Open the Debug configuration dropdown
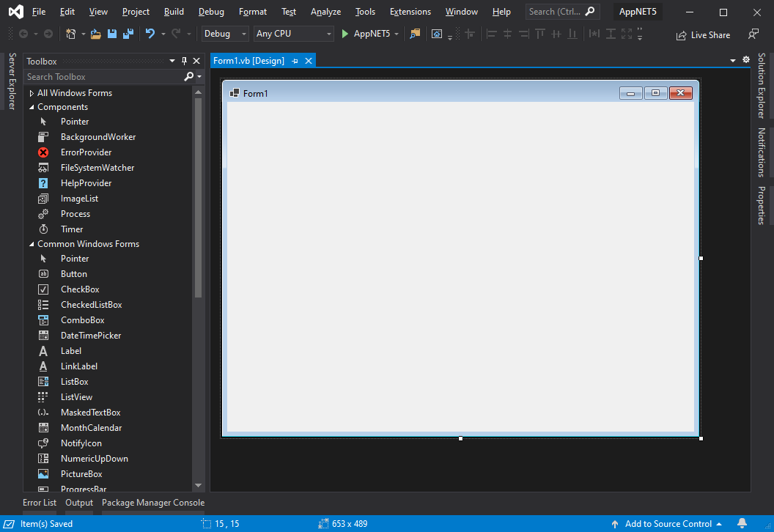Viewport: 774px width, 532px height. (225, 34)
